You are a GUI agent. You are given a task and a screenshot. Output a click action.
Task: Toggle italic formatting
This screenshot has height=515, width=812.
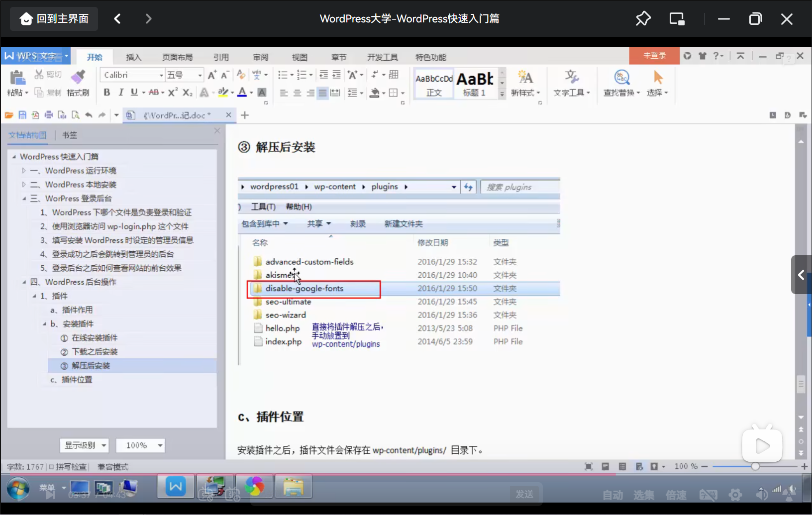[x=120, y=93]
